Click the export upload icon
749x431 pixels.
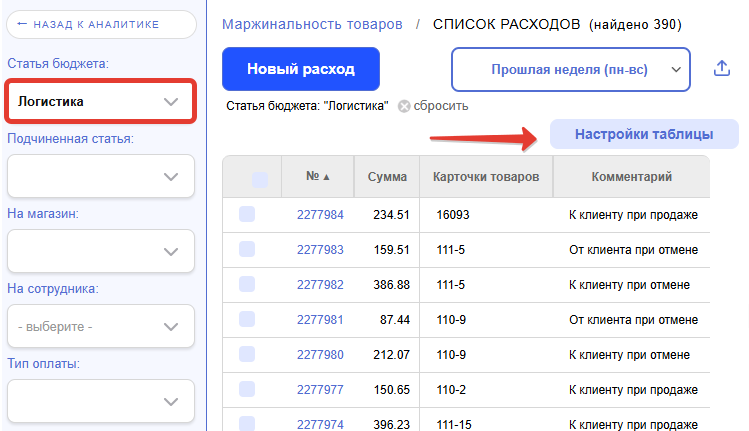[722, 69]
